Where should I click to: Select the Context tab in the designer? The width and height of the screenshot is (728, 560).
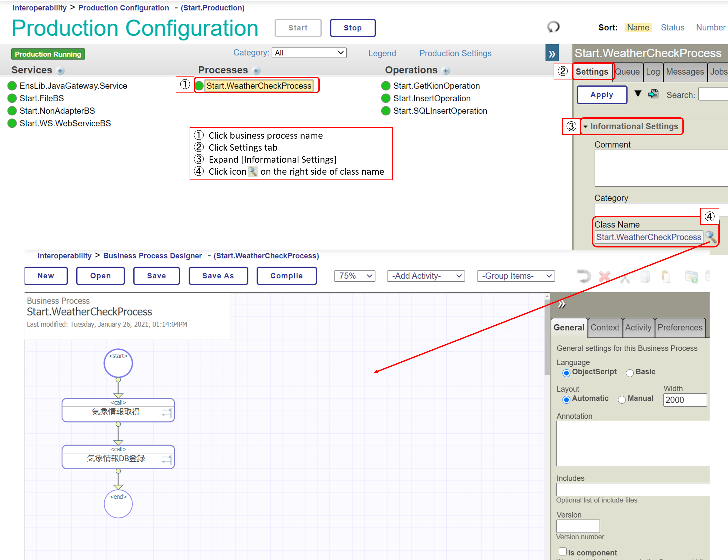click(x=605, y=327)
